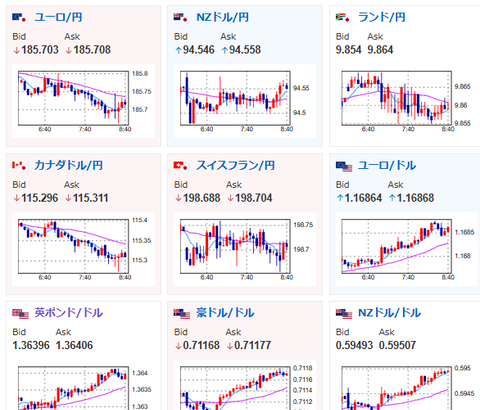The width and height of the screenshot is (480, 410).
Task: Open the カナダドル/円 currency pair link
Action: coord(69,165)
